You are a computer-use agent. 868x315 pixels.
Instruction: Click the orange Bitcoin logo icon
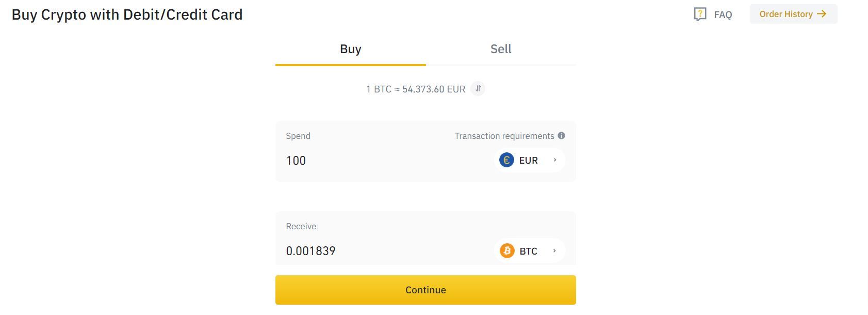507,251
